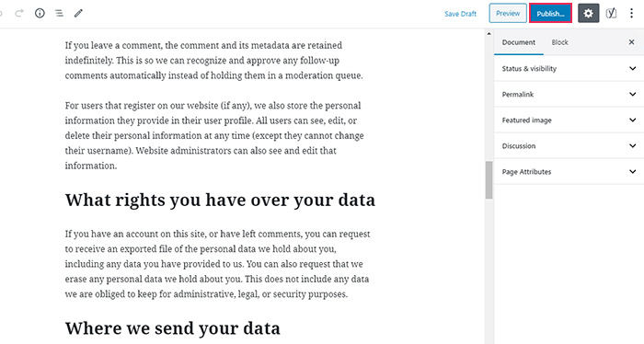Click the pencil edit tools icon
This screenshot has height=344, width=644.
click(x=78, y=14)
